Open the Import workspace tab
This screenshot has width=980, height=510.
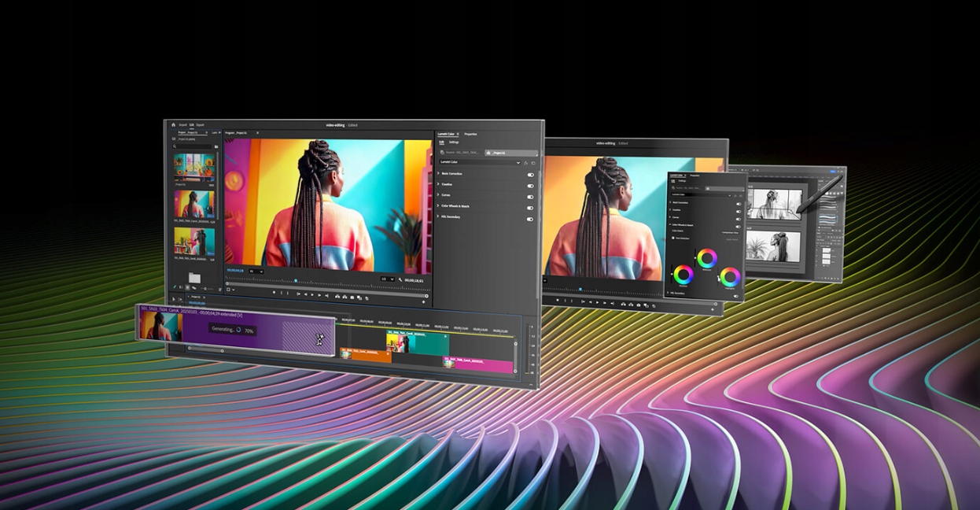pyautogui.click(x=182, y=124)
